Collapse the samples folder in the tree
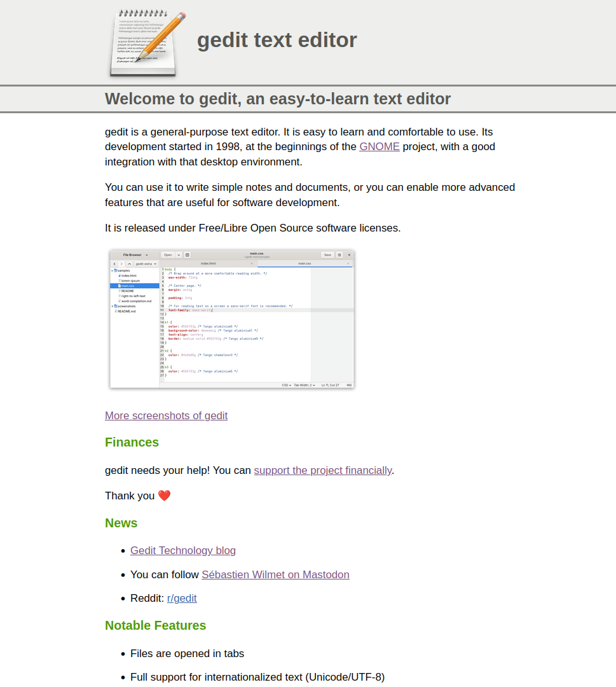The height and width of the screenshot is (687, 616). pyautogui.click(x=113, y=270)
